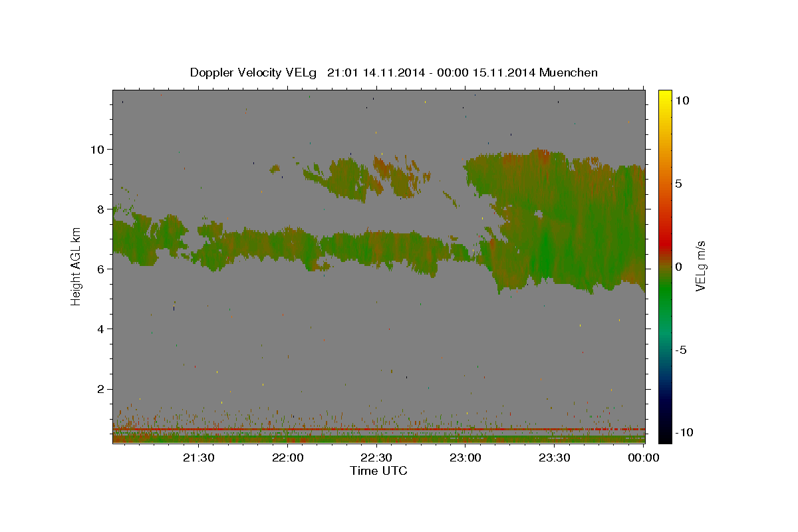The width and height of the screenshot is (798, 532).
Task: Click the 'VELg m/s' colorbar label
Action: click(700, 267)
